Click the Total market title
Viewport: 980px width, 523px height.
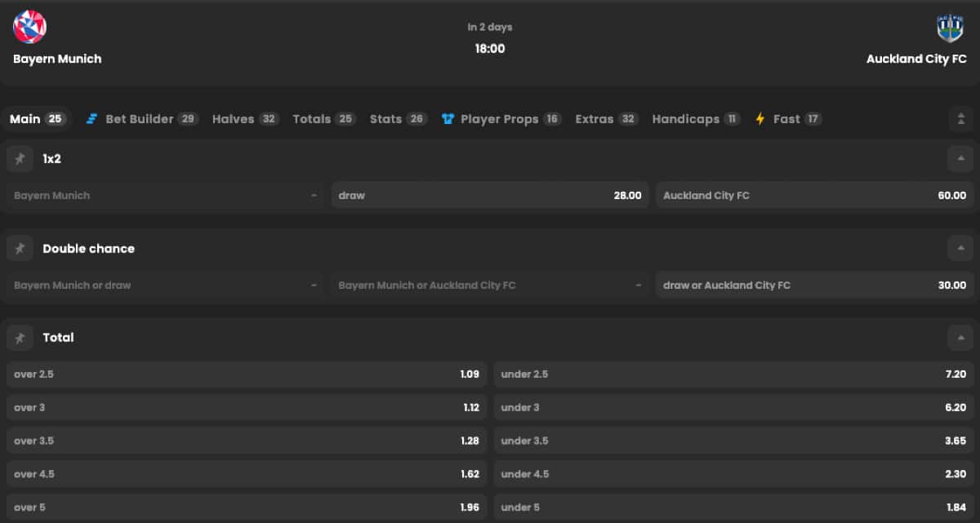[x=59, y=338]
